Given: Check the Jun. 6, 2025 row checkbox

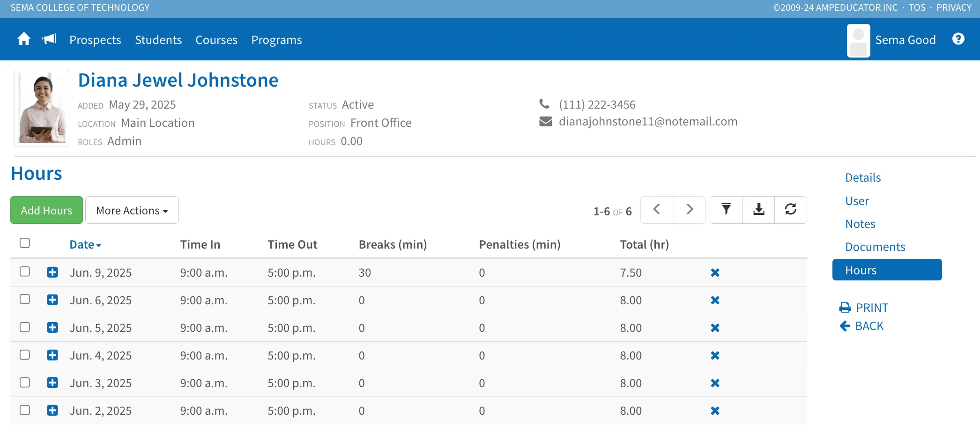Looking at the screenshot, I should click(x=25, y=299).
